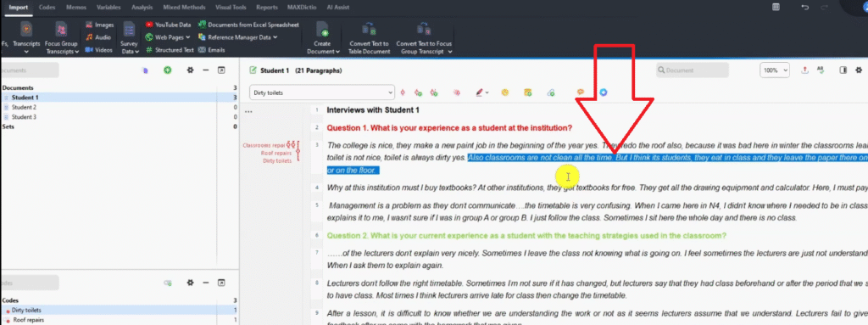Click the green import plus icon in Documents panel
Screen dimensions: 868x325
coord(167,70)
